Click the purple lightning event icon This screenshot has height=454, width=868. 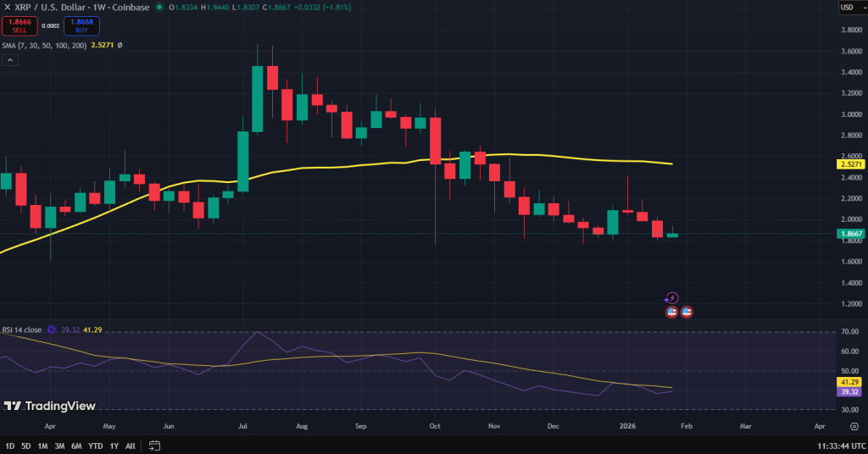pyautogui.click(x=671, y=298)
